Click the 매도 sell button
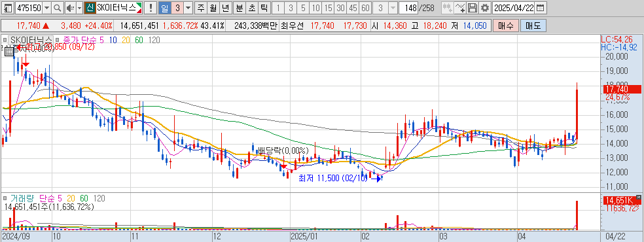This screenshot has height=242, width=644. coord(533,26)
